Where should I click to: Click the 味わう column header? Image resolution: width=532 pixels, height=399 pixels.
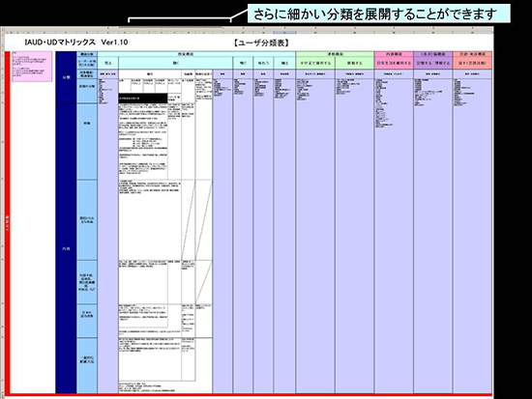(263, 63)
